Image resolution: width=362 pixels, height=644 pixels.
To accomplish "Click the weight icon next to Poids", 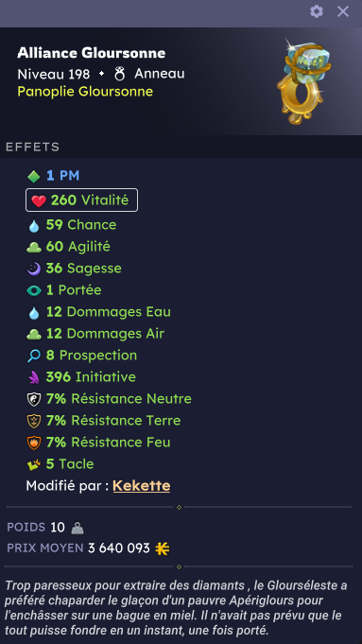I will [x=78, y=528].
